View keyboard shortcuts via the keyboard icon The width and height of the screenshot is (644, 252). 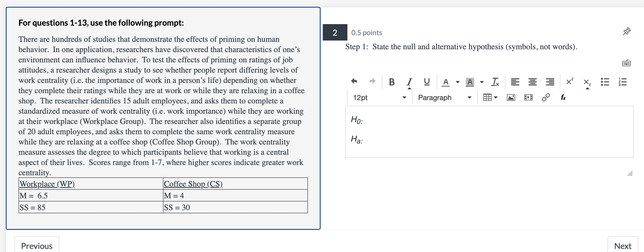627,63
